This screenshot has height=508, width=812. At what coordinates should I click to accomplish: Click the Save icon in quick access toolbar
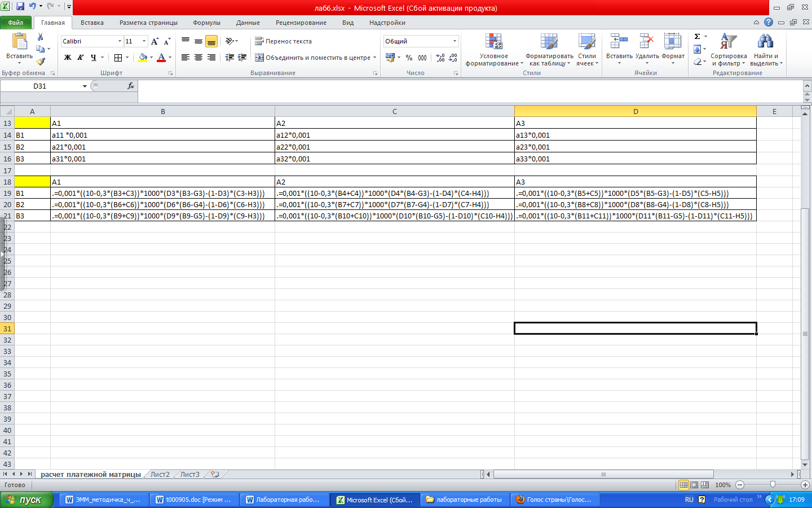point(20,6)
